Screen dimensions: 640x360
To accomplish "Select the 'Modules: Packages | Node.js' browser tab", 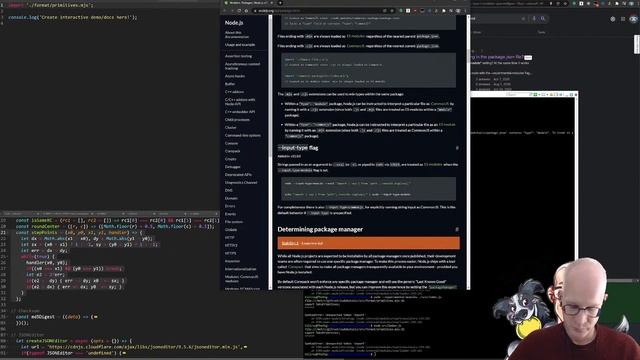I will [x=248, y=3].
